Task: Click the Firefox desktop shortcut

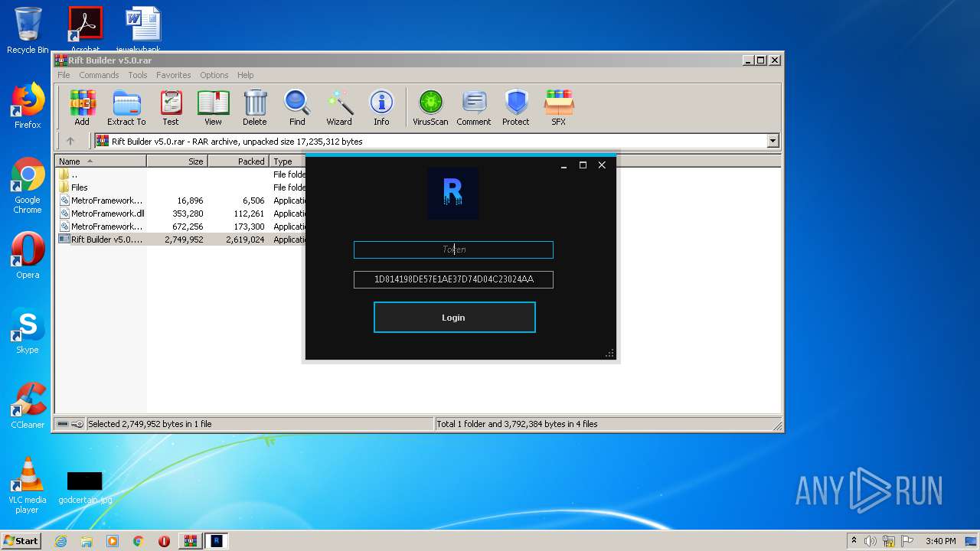Action: coord(28,106)
